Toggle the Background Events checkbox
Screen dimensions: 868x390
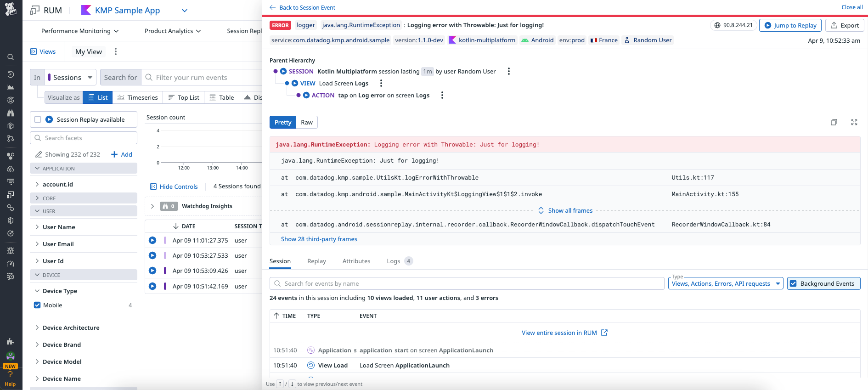(x=793, y=283)
